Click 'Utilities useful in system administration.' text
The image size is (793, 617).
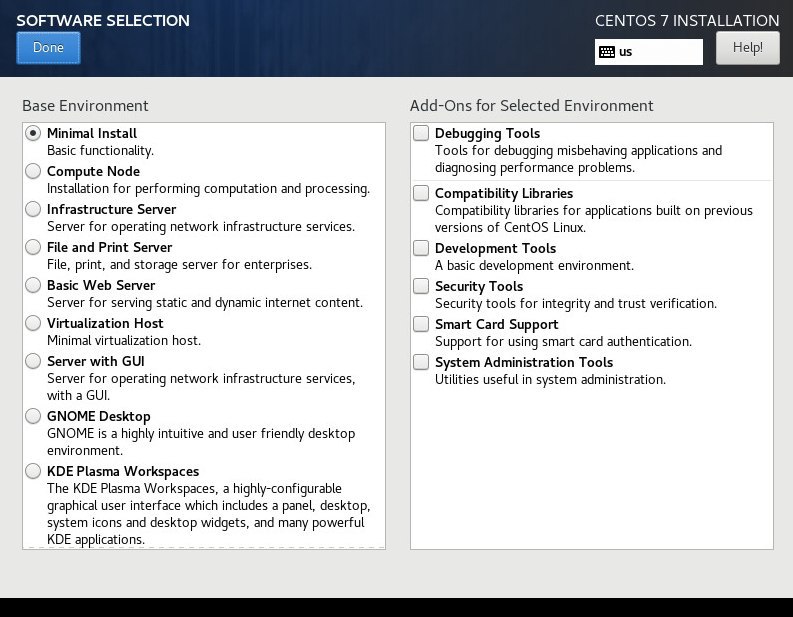click(x=550, y=379)
